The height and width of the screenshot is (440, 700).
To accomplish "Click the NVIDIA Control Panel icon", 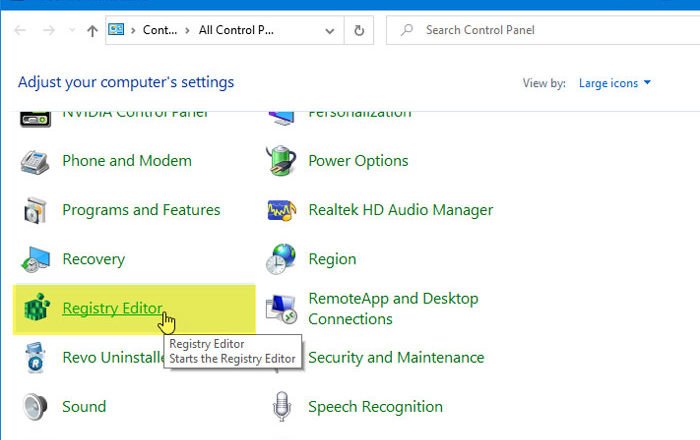I will click(35, 120).
